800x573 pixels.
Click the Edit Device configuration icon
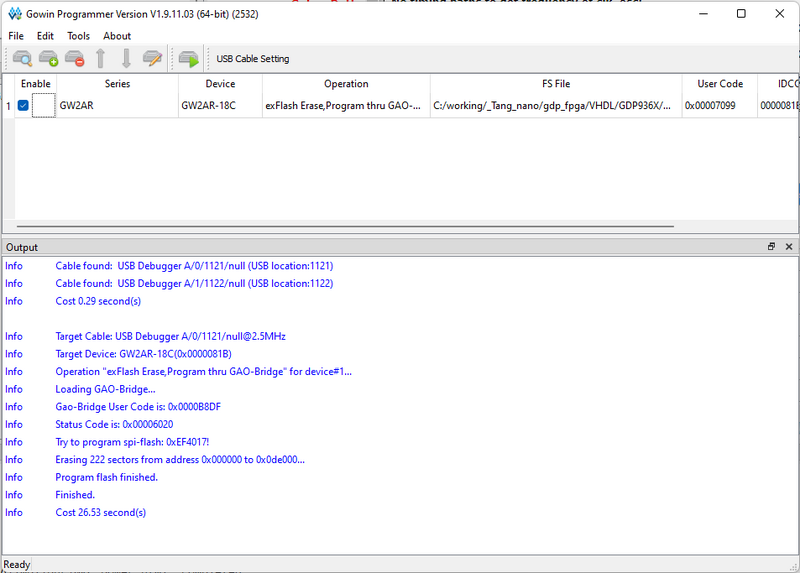coord(152,59)
